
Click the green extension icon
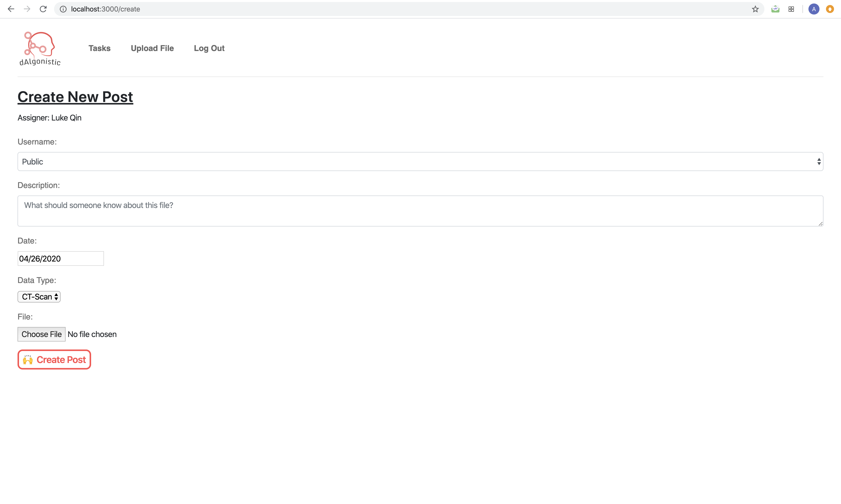click(x=775, y=9)
